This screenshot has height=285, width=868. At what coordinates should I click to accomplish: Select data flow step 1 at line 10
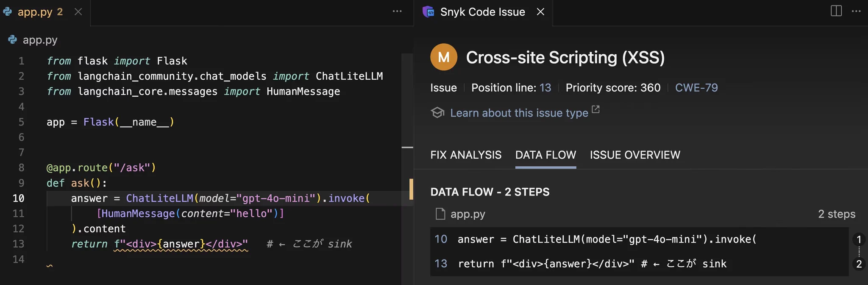click(x=639, y=239)
